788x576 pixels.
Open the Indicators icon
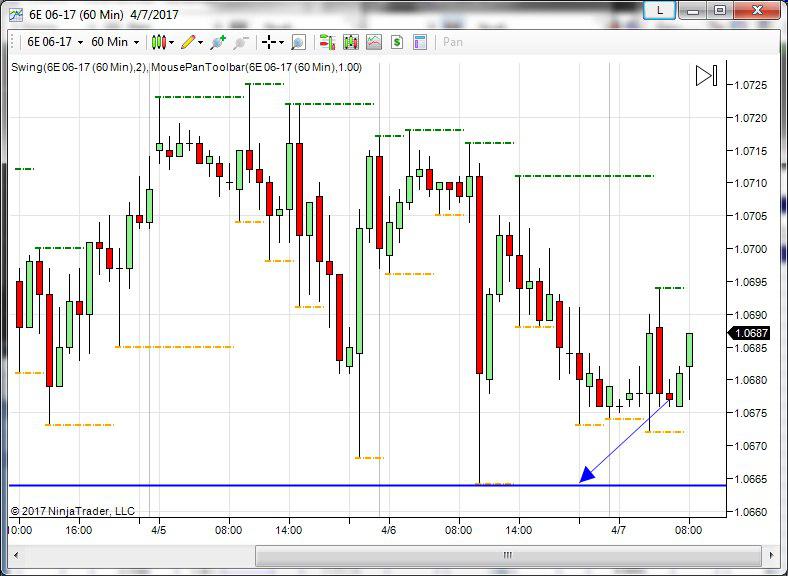point(374,42)
